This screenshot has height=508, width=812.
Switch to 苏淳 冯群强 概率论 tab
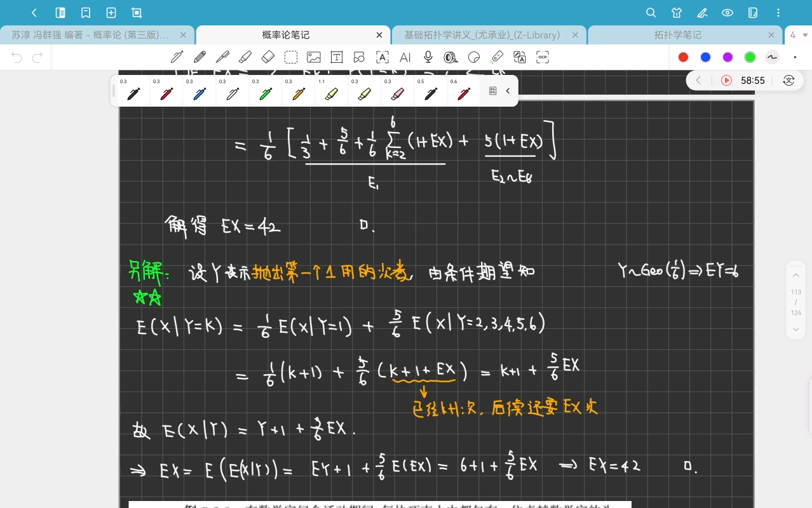[90, 35]
